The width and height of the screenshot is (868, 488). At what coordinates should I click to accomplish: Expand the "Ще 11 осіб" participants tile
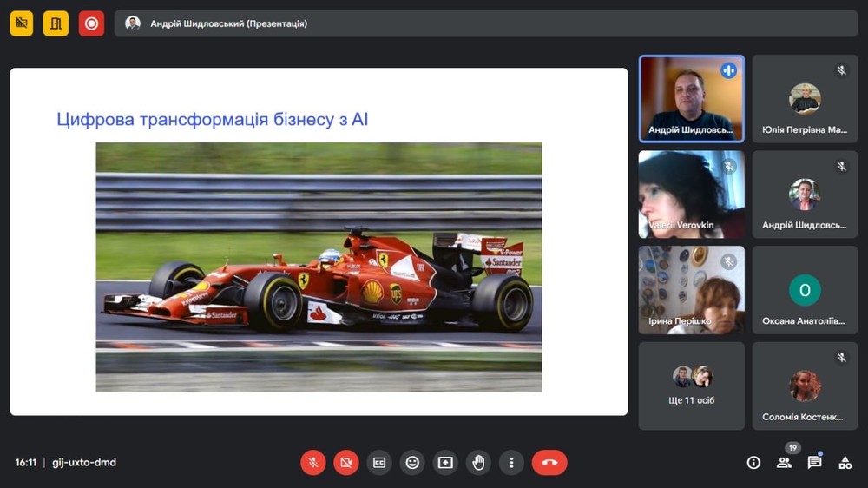point(692,386)
